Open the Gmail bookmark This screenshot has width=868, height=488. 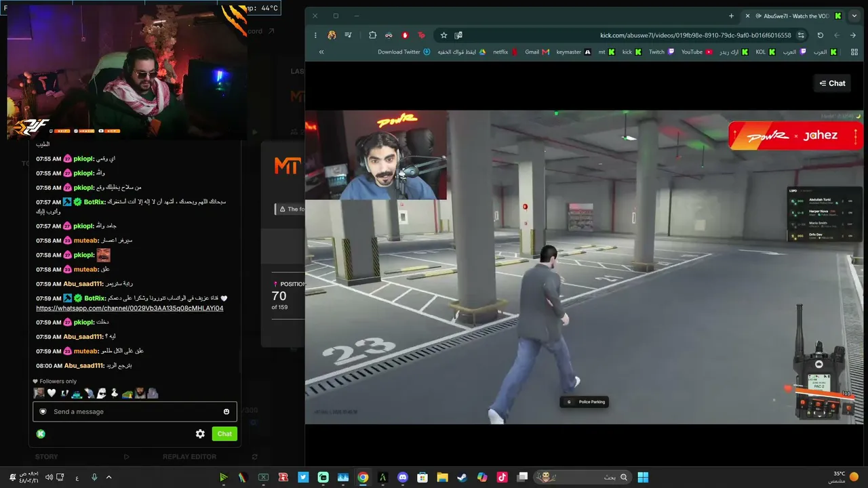(536, 52)
